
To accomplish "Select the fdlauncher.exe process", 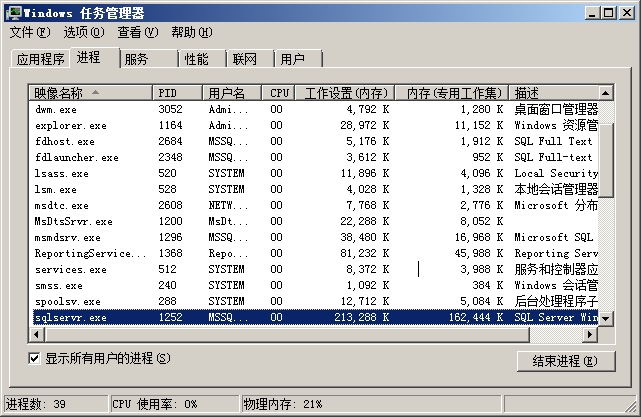I will [x=315, y=157].
